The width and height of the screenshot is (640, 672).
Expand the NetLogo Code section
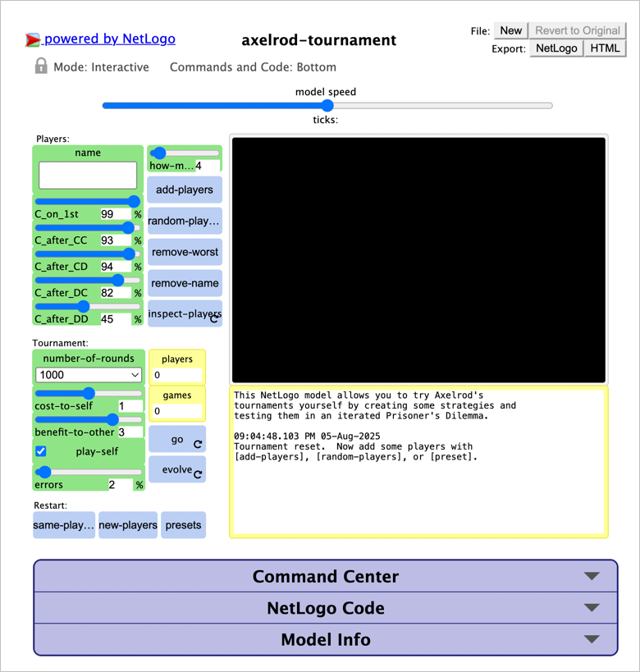point(326,608)
